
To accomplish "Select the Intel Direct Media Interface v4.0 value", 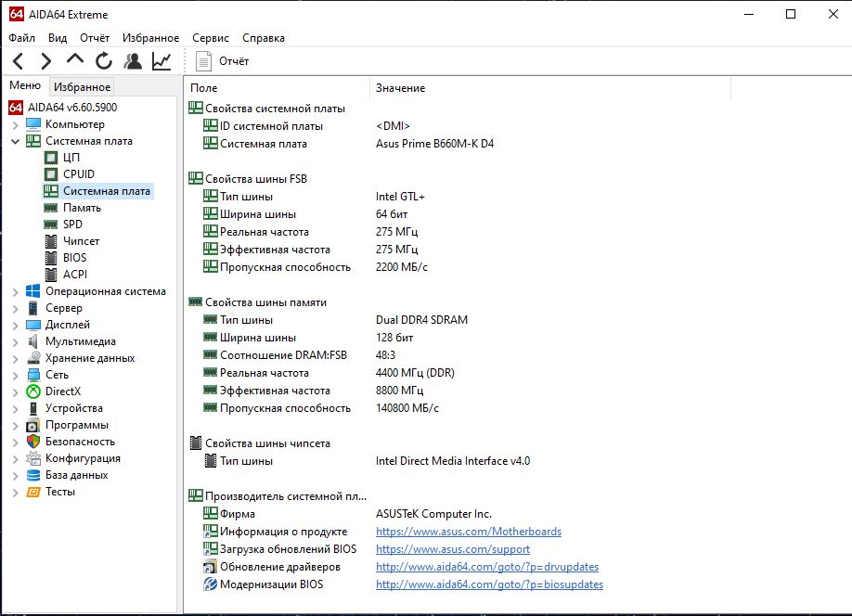I will click(x=453, y=461).
